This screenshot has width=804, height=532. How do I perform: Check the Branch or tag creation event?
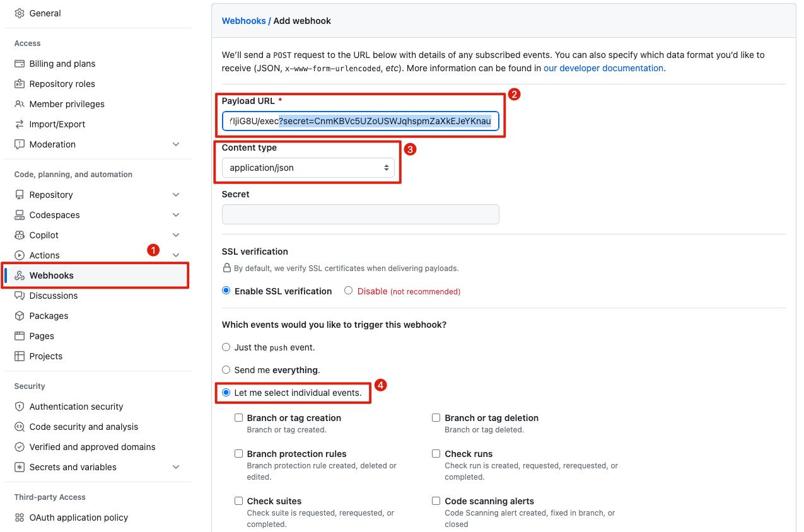(x=238, y=417)
